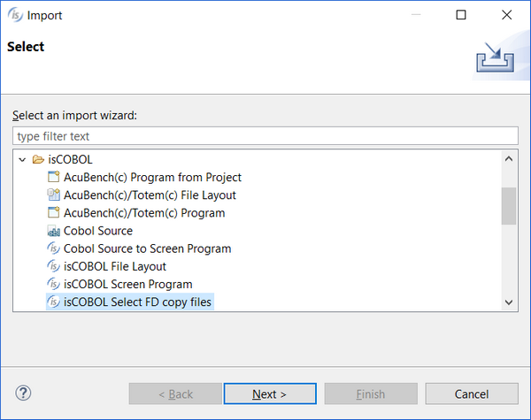The height and width of the screenshot is (420, 531).
Task: Select isCOBOL File Layout wizard
Action: (x=115, y=267)
